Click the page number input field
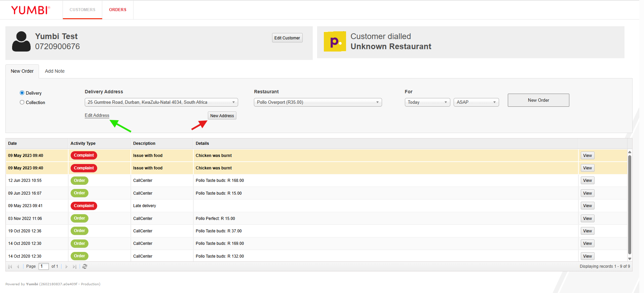Viewport: 644px width, 293px height. coord(43,266)
